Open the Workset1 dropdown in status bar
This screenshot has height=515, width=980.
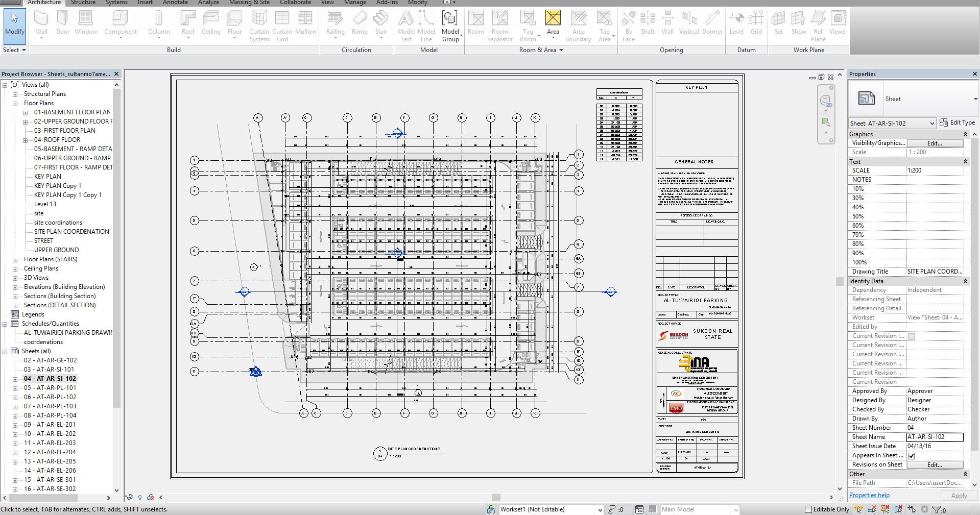[x=600, y=509]
